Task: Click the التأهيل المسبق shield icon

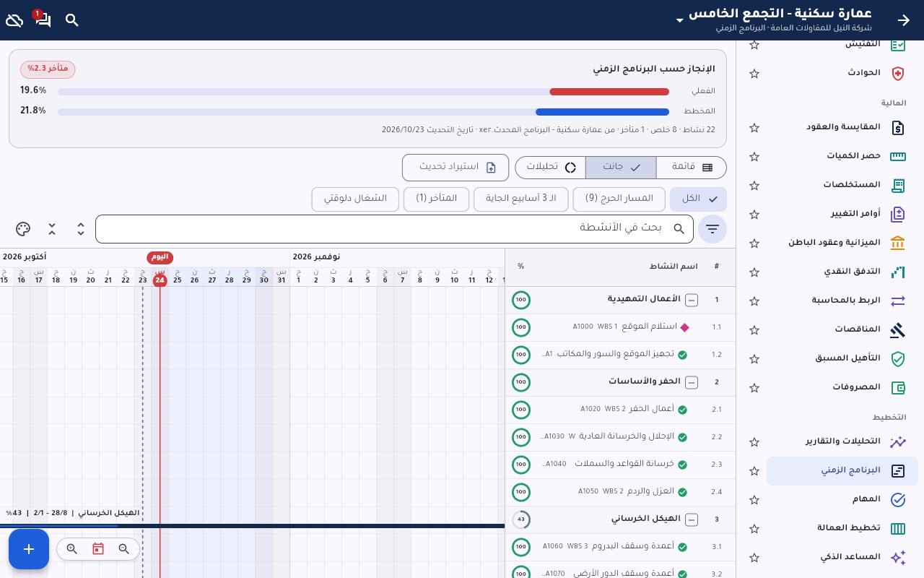Action: coord(897,358)
